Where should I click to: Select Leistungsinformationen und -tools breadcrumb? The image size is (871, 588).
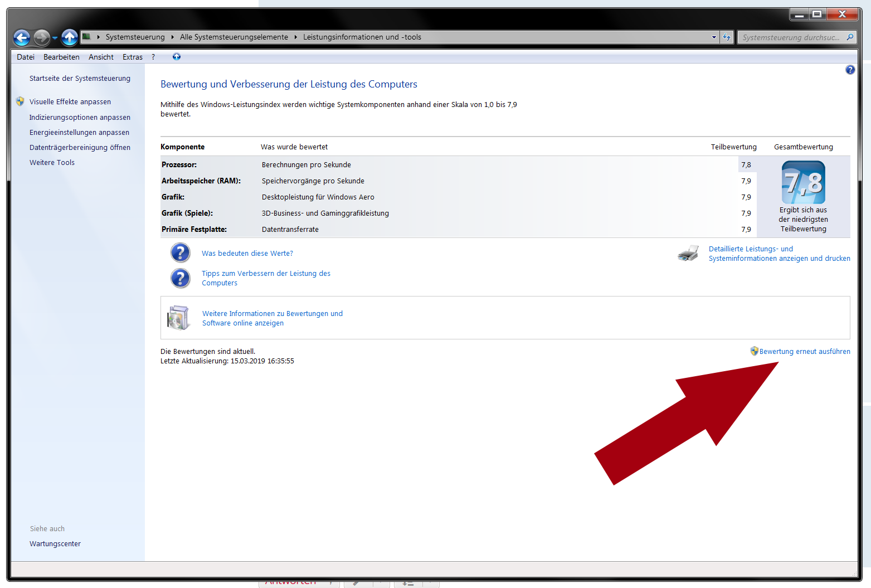point(362,37)
